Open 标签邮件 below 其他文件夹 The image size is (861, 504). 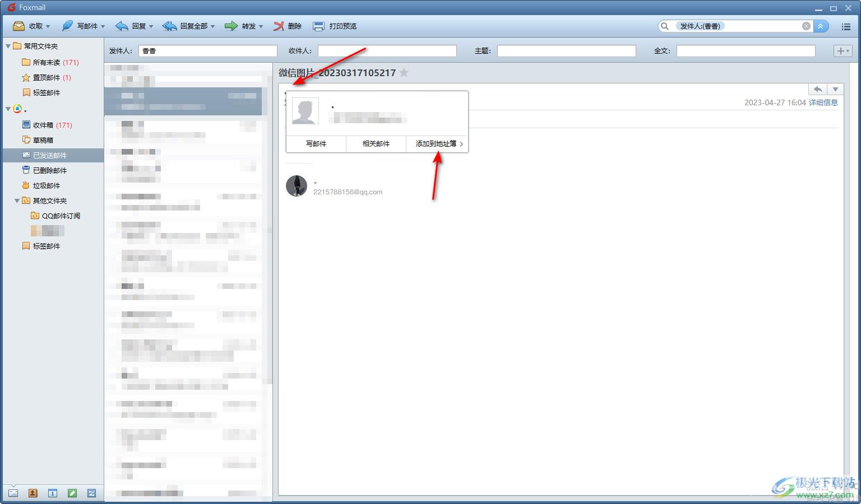(53, 246)
